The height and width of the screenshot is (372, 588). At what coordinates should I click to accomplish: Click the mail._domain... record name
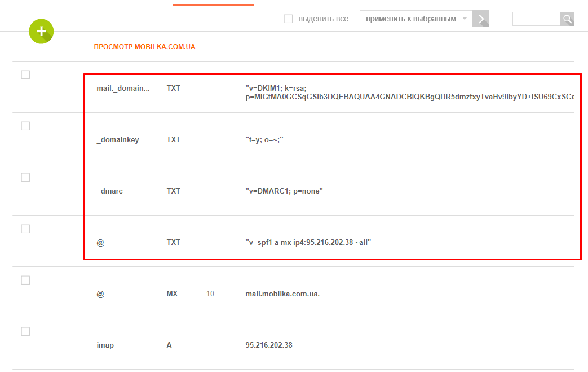(123, 88)
